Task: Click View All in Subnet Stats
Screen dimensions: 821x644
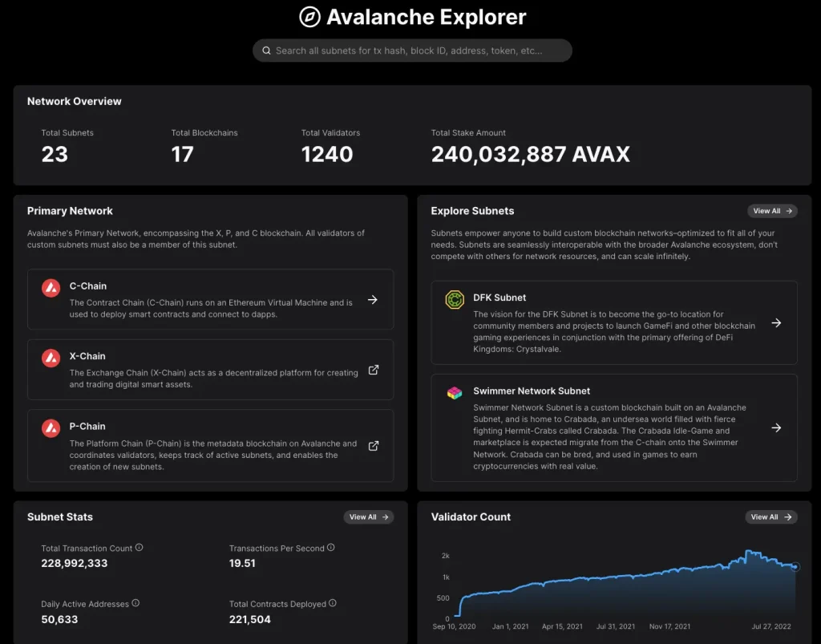Action: [x=368, y=517]
